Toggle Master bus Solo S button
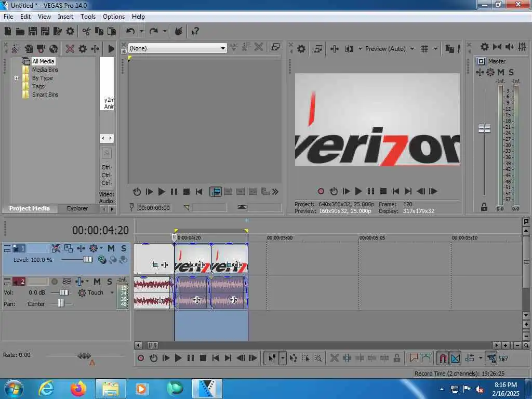 pos(511,72)
